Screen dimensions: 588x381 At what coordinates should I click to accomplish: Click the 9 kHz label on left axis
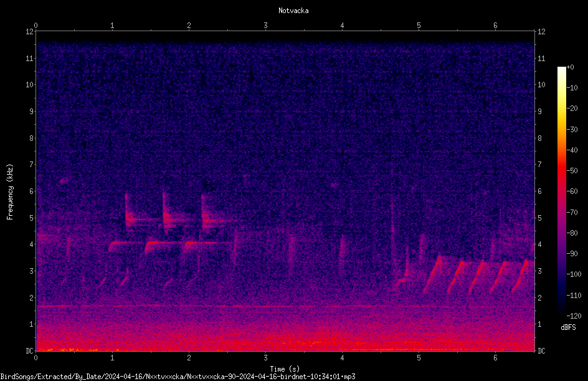coord(32,111)
